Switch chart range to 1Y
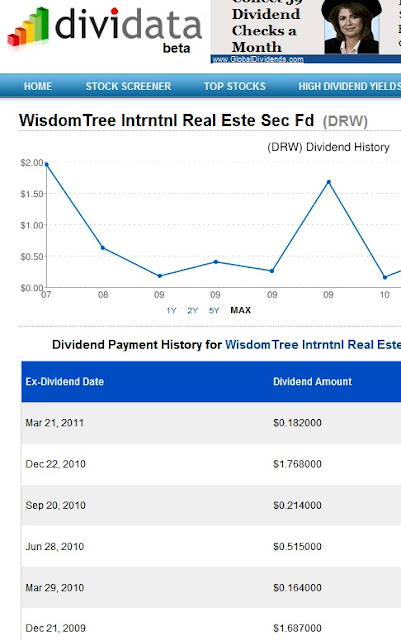 click(x=171, y=311)
